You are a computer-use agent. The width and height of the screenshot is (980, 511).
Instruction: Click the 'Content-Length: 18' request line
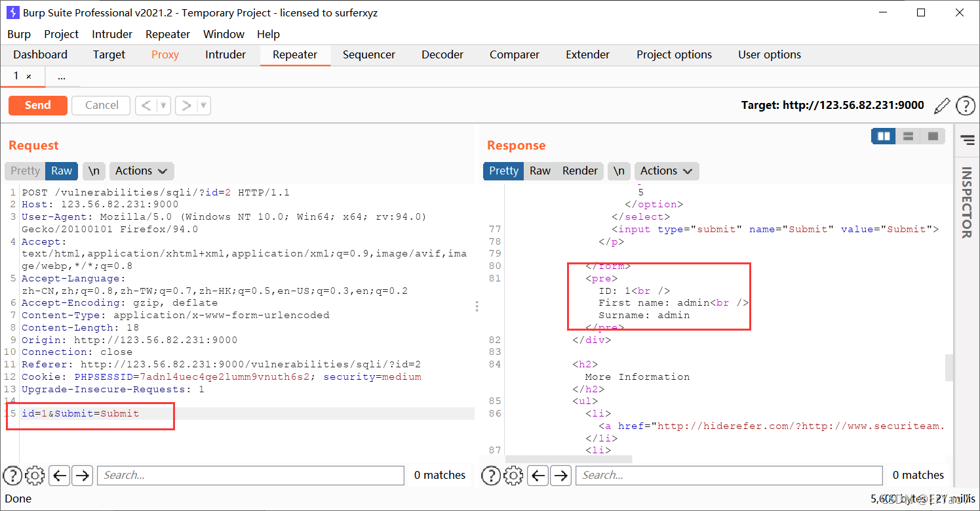[80, 327]
